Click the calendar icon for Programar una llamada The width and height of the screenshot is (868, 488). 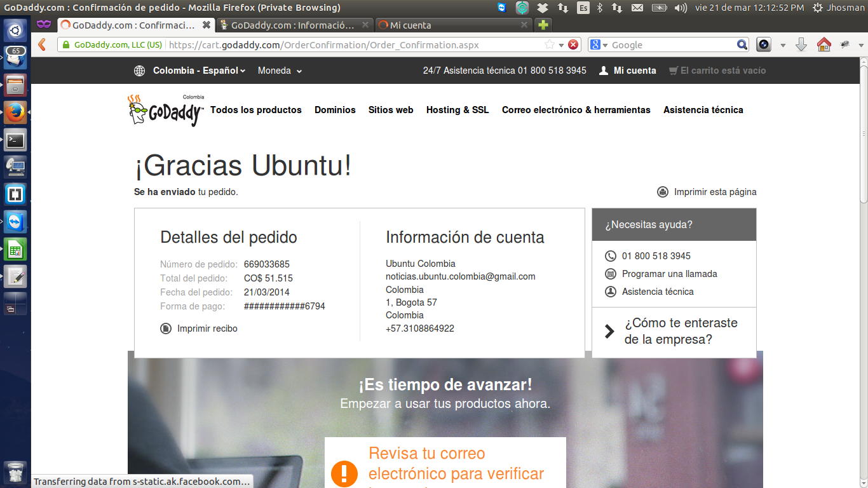611,274
